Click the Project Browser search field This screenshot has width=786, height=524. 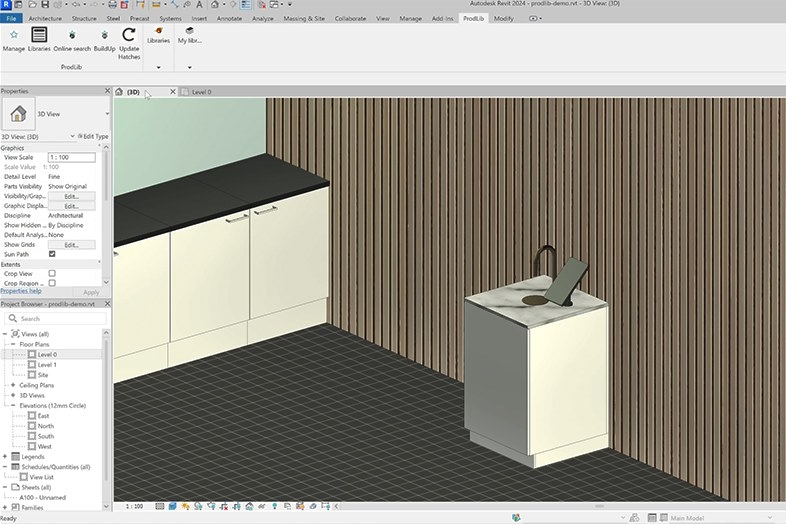pyautogui.click(x=56, y=319)
